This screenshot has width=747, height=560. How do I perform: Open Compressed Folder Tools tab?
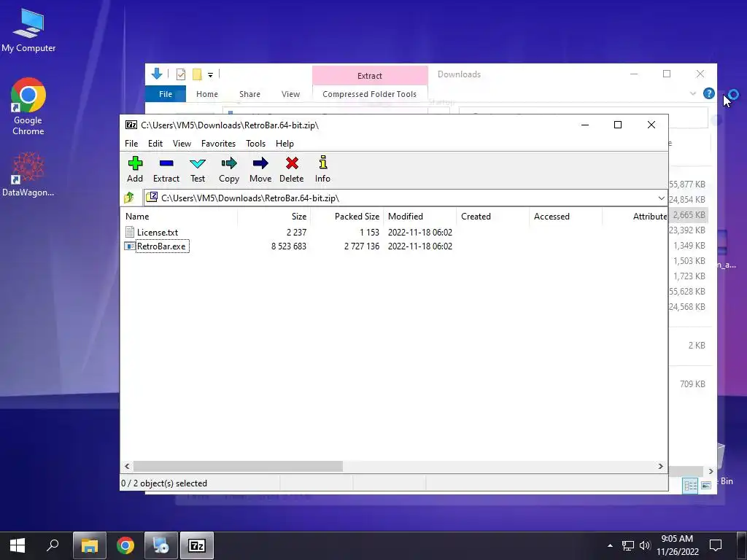[x=370, y=94]
